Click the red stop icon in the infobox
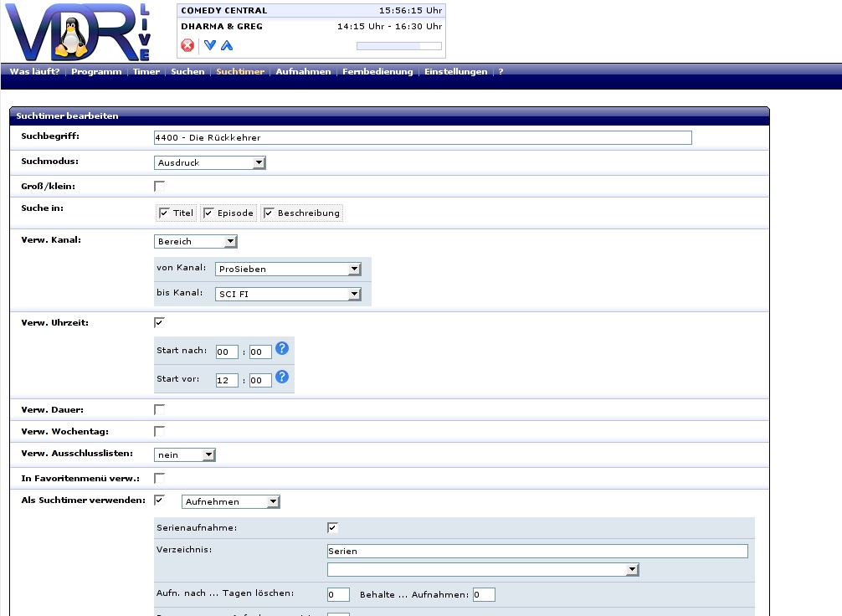Viewport: 842px width, 616px height. coord(187,45)
